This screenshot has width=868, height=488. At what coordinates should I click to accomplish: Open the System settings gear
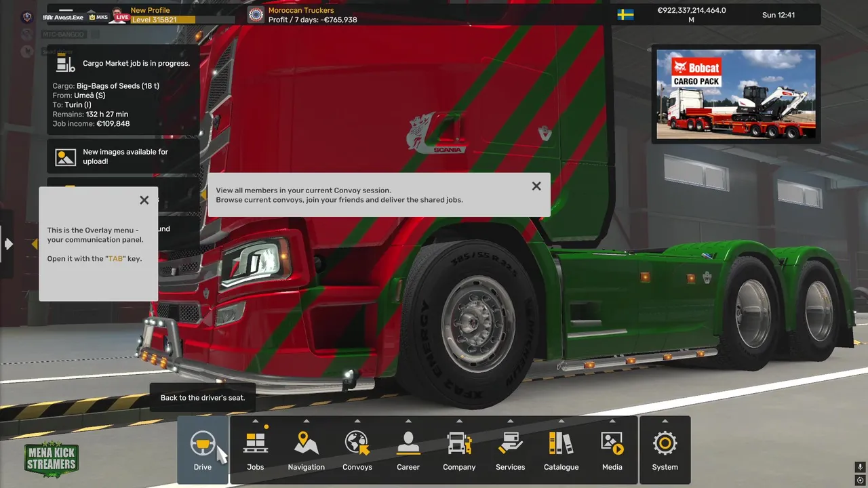tap(665, 450)
